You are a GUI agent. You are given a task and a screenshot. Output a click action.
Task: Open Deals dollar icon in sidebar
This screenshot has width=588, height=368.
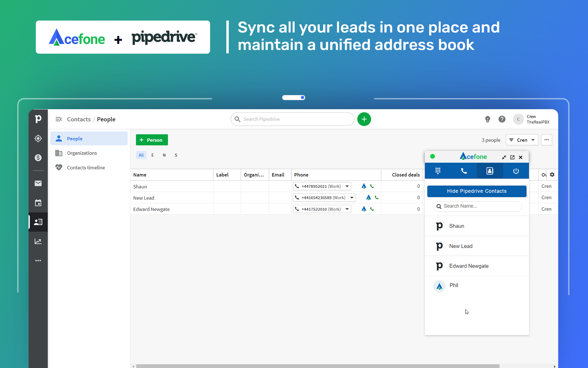[x=38, y=158]
